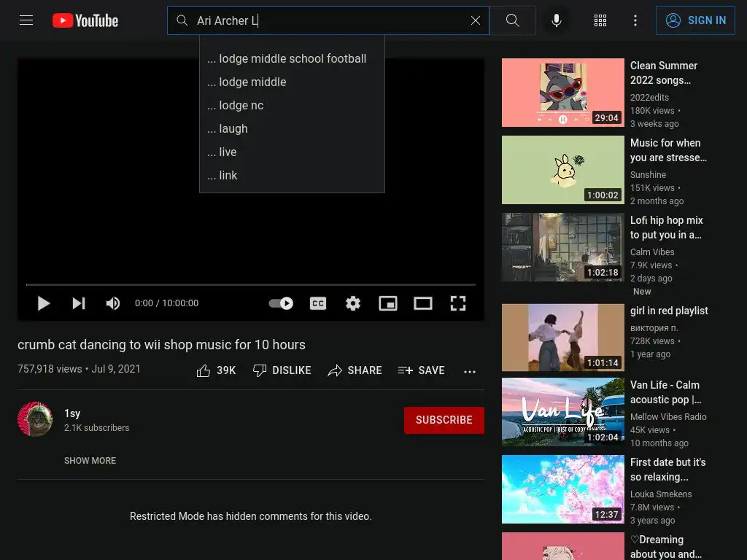Image resolution: width=747 pixels, height=560 pixels.
Task: Click the '0:00 / 10:00:00' time display
Action: click(x=167, y=303)
